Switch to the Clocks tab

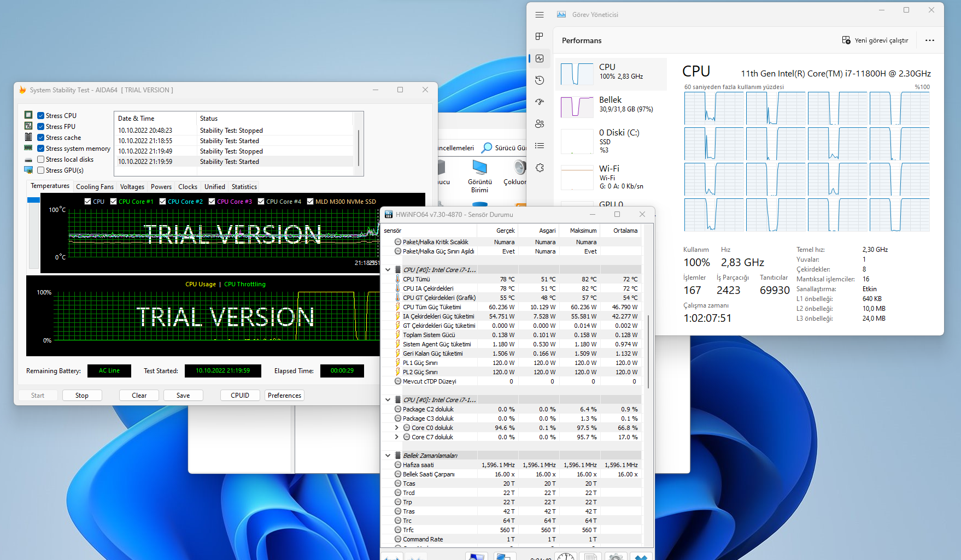(x=188, y=187)
